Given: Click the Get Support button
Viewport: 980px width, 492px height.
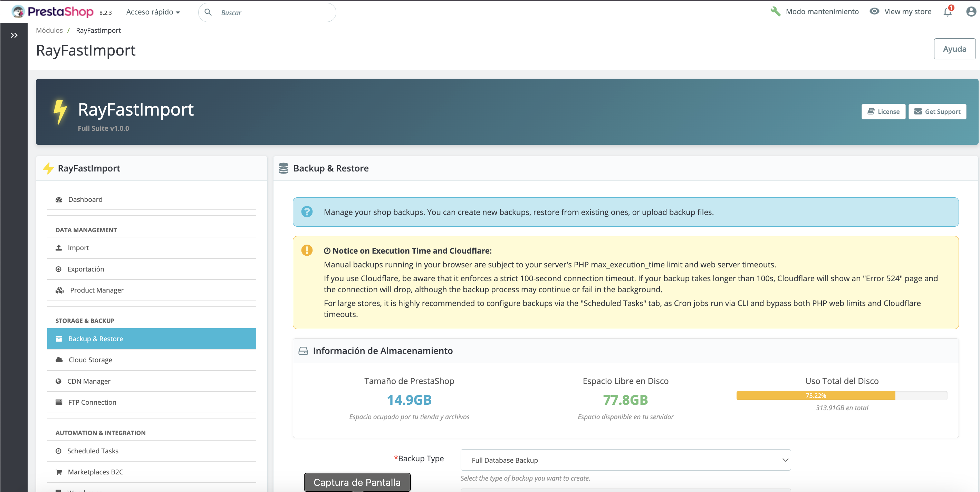Looking at the screenshot, I should click(x=937, y=111).
